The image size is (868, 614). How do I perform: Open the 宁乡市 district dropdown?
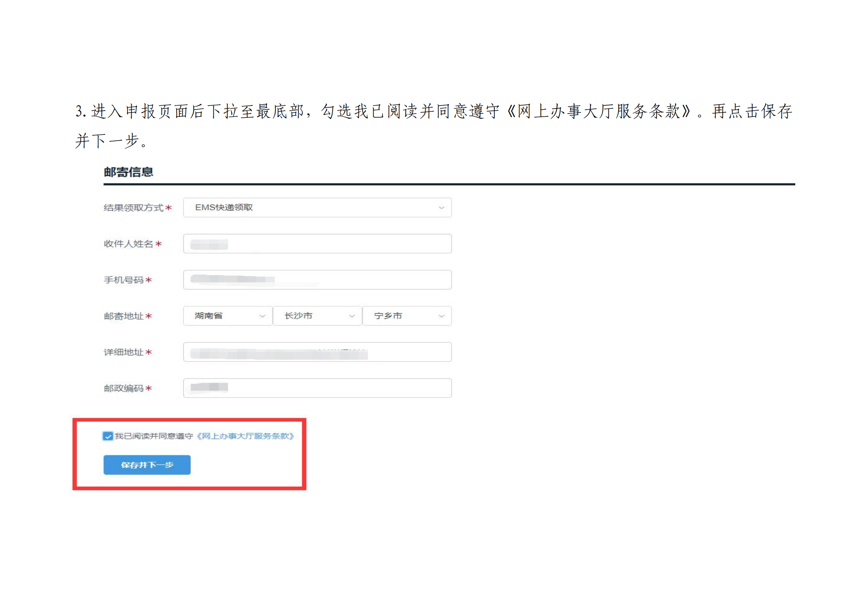[407, 316]
